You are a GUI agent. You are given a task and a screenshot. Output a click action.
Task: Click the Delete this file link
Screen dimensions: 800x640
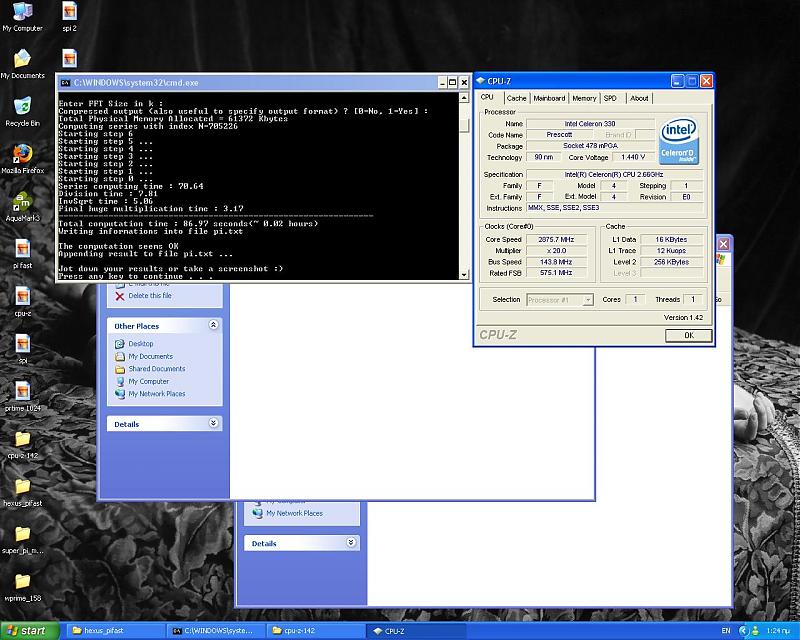[150, 296]
